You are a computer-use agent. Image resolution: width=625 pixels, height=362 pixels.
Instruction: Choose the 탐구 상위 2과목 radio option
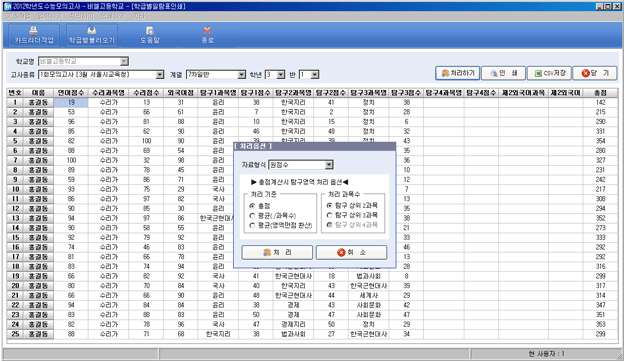pos(329,206)
